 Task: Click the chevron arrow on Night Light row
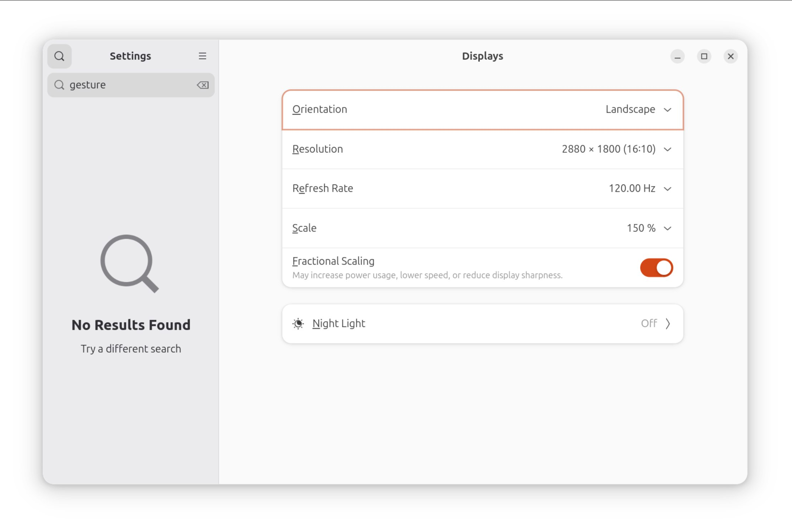668,324
